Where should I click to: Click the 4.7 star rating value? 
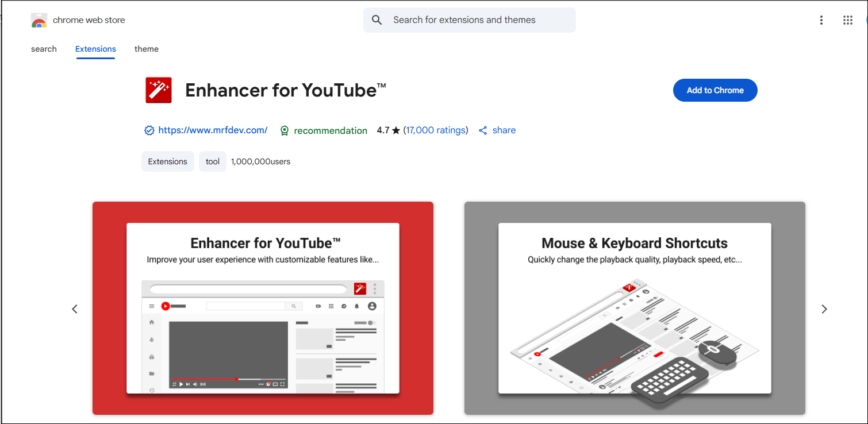388,130
